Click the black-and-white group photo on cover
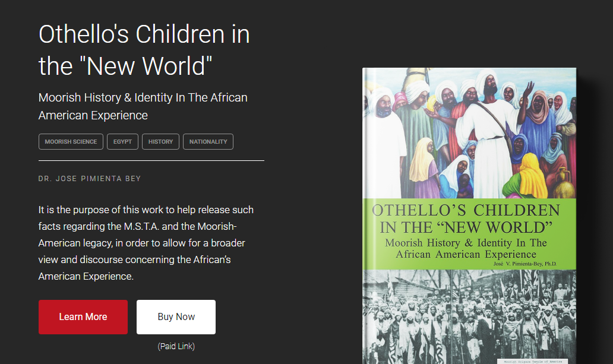This screenshot has width=613, height=364. pos(469,315)
